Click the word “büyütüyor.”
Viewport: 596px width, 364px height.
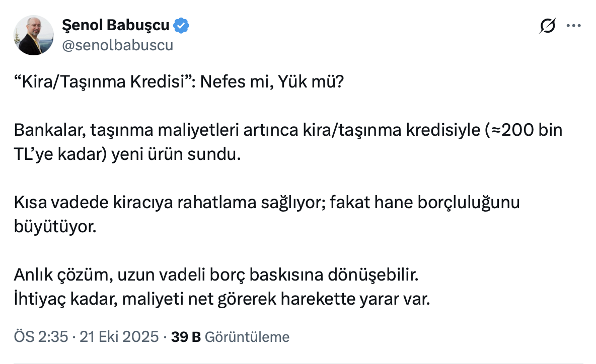[54, 226]
